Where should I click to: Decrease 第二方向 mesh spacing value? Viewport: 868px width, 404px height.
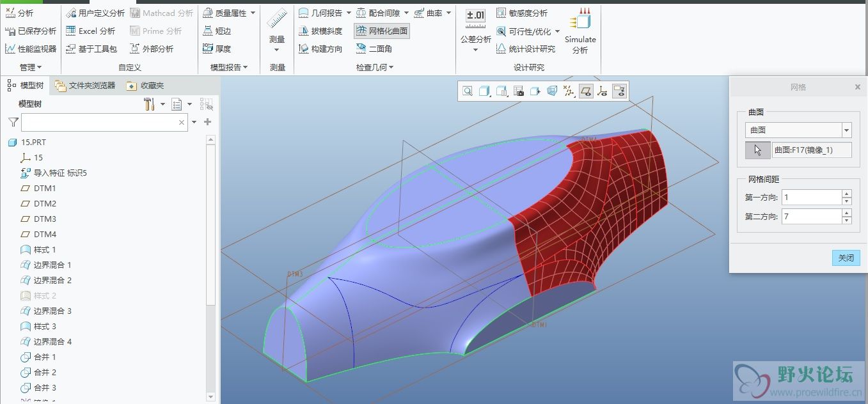tap(847, 221)
